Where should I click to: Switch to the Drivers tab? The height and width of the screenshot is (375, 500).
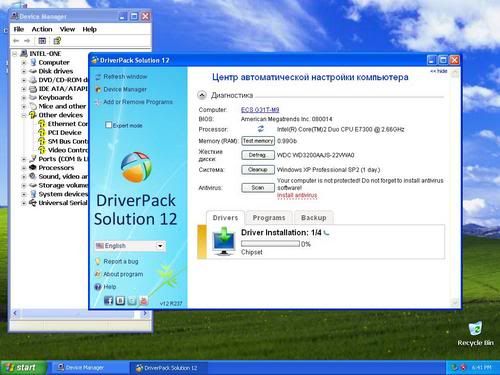click(x=225, y=218)
